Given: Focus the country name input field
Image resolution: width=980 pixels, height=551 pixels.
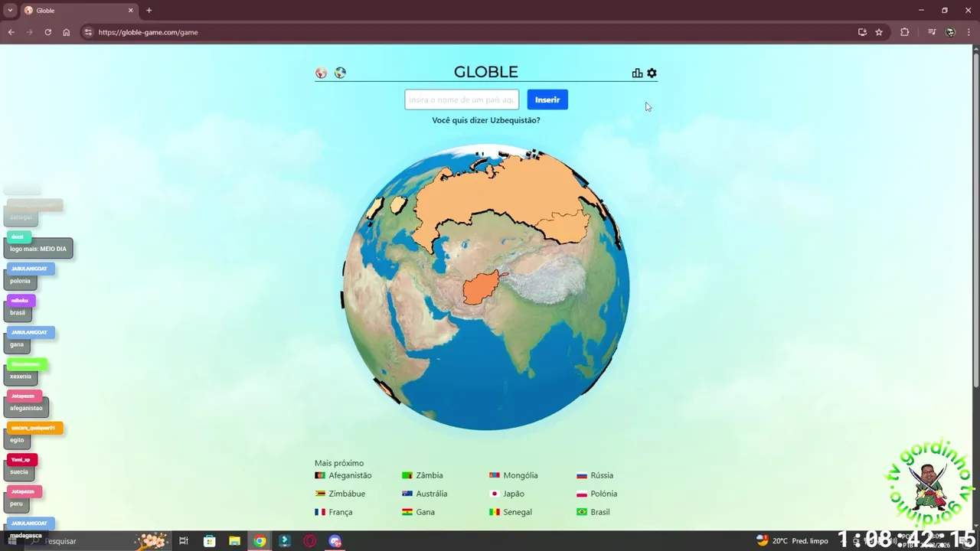Looking at the screenshot, I should pos(462,99).
